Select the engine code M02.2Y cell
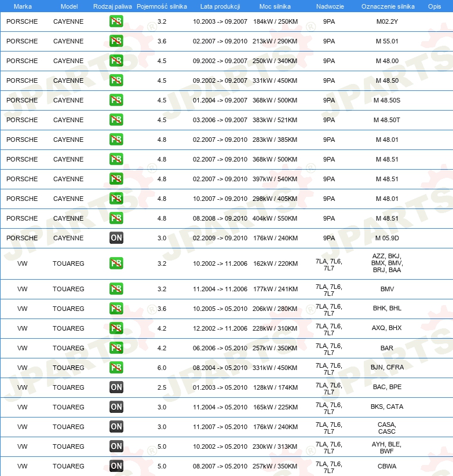The height and width of the screenshot is (476, 453). click(387, 21)
